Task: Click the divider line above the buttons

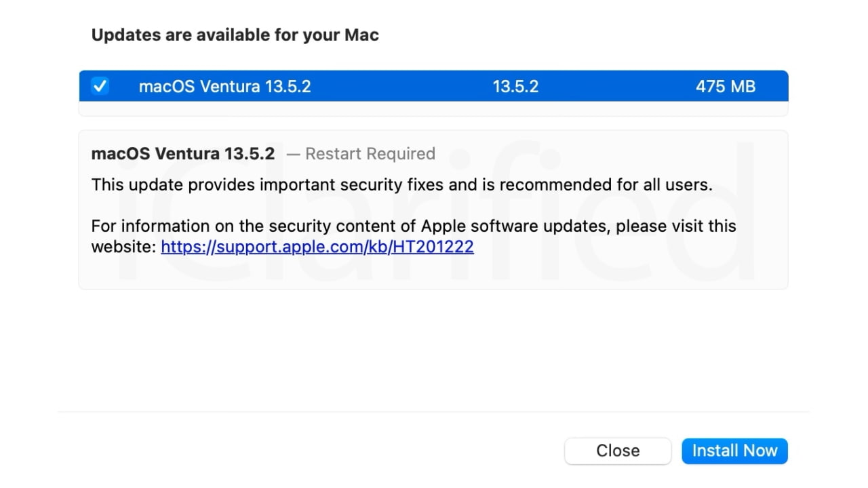Action: point(433,411)
